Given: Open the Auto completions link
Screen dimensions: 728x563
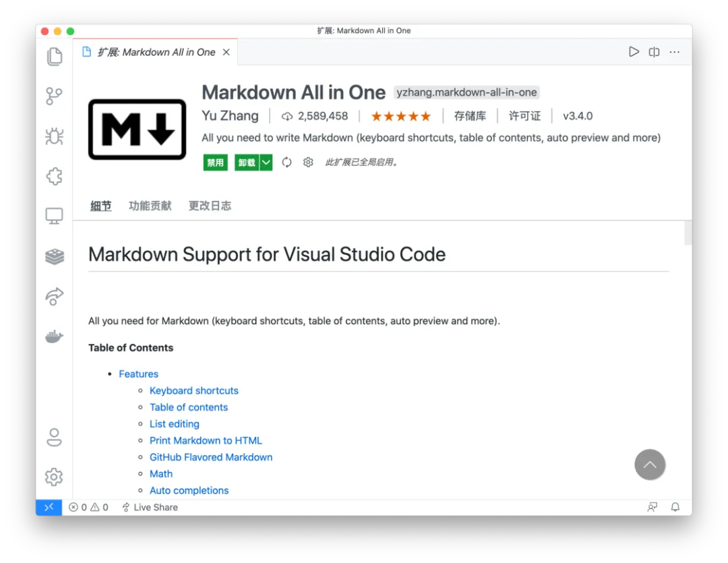Looking at the screenshot, I should 189,491.
